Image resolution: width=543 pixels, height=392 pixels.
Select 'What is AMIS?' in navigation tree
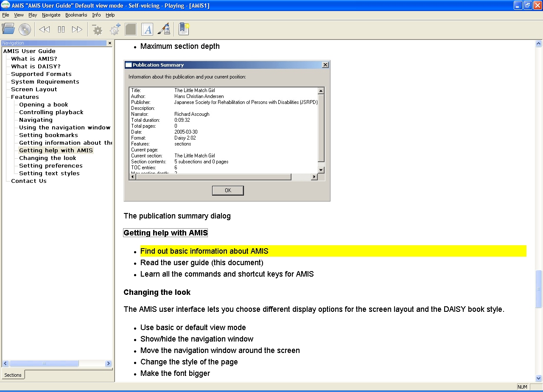pyautogui.click(x=34, y=59)
